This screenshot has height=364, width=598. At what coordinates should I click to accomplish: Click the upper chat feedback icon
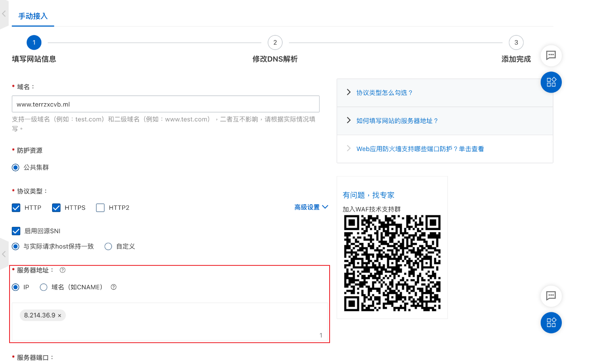551,56
